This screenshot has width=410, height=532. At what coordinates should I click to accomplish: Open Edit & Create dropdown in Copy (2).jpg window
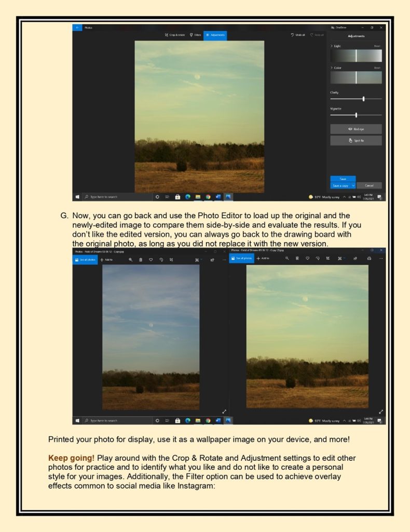(341, 258)
